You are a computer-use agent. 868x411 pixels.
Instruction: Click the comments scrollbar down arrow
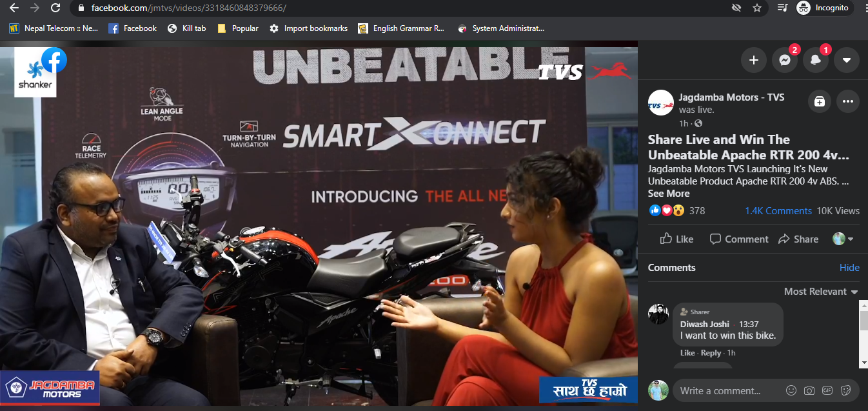pos(863,363)
